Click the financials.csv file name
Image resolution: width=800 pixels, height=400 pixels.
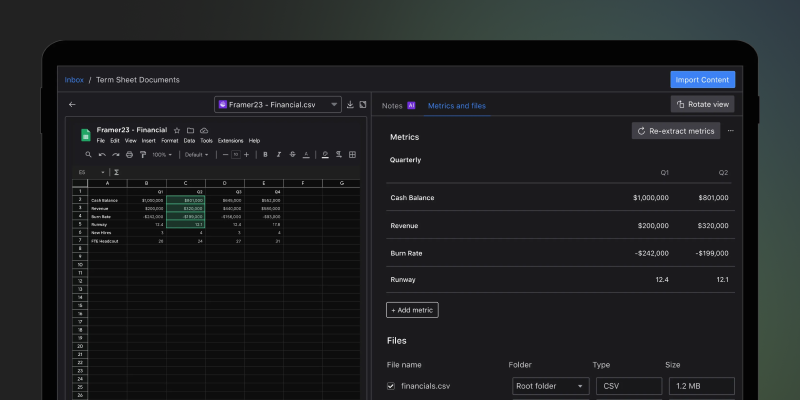pyautogui.click(x=426, y=386)
